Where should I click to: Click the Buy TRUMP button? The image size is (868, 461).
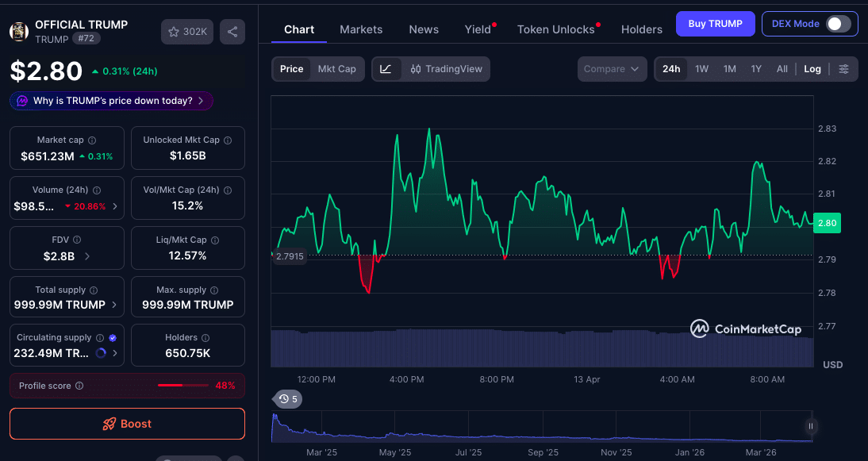tap(715, 24)
